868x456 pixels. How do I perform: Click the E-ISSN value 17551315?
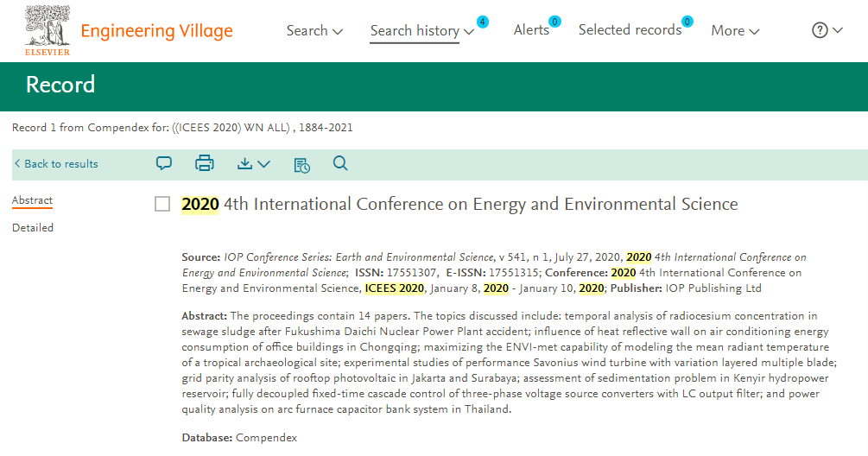[514, 273]
